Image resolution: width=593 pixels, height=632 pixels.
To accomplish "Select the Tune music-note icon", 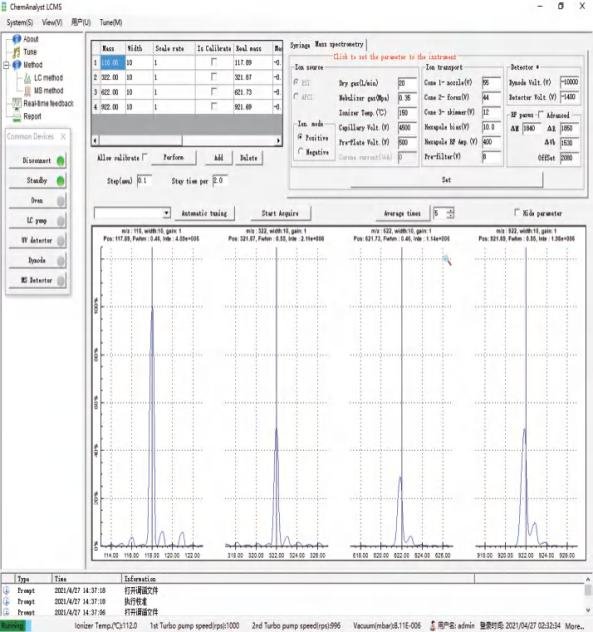I will (x=17, y=52).
